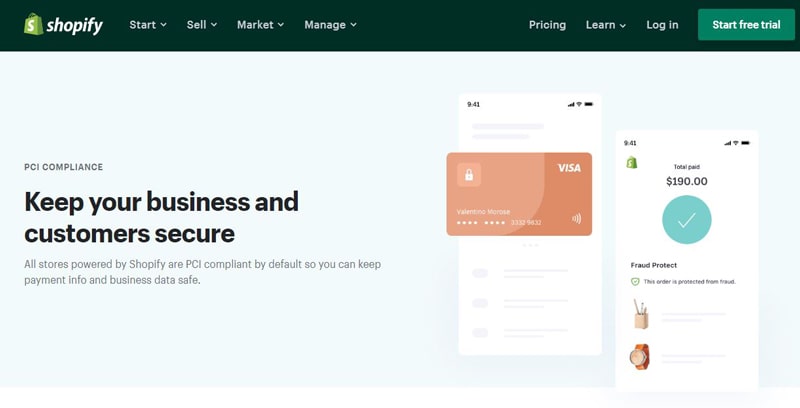Click the chevron next to Sell
Screen dimensions: 800x408
[214, 25]
